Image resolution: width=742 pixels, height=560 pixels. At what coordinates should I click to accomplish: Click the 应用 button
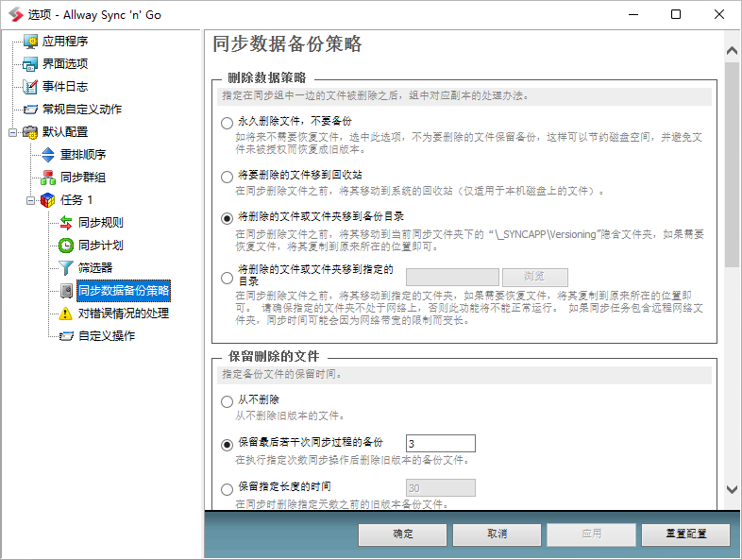click(592, 535)
